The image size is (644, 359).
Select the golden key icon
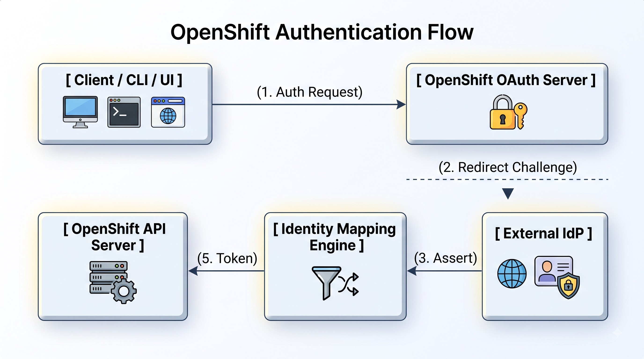coord(521,116)
